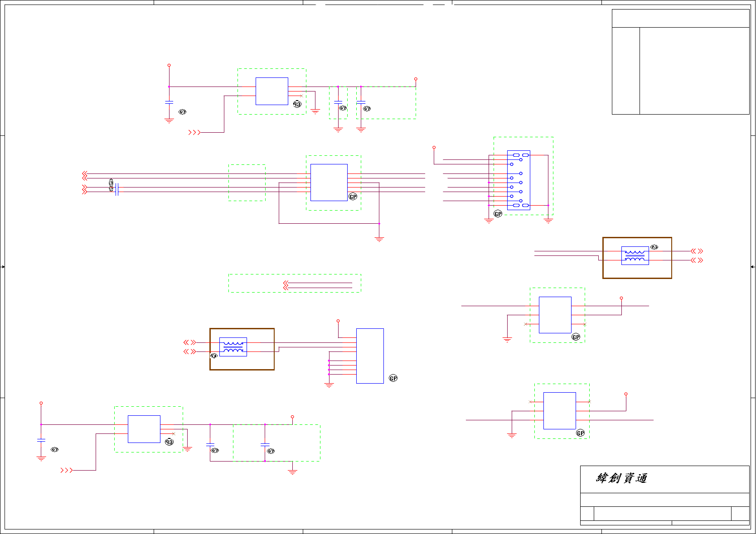The height and width of the screenshot is (534, 756).
Task: Click the ground symbol below the central bus IC
Action: point(379,239)
